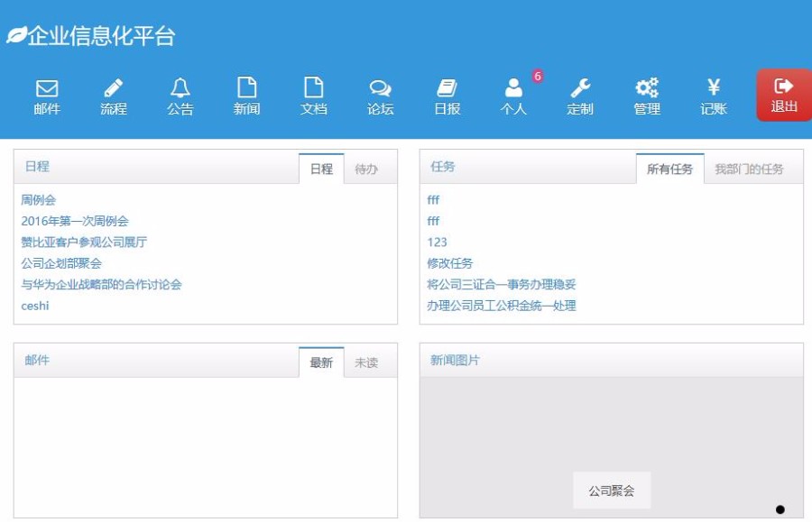The width and height of the screenshot is (812, 522).
Task: Switch to the 待办 tab in the schedule panel
Action: click(369, 168)
